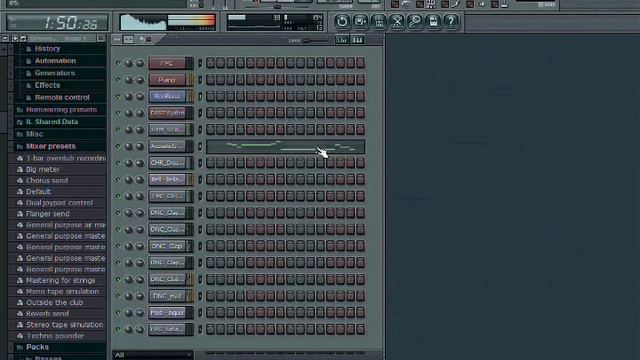The image size is (640, 360).
Task: Mute the Pad - aqua channel with its LED
Action: tap(118, 313)
